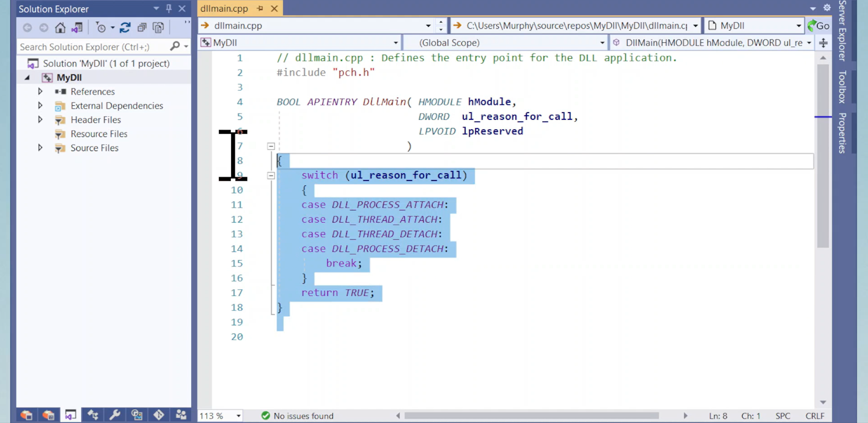The image size is (868, 423).
Task: Click the Sync with Active Document refresh icon
Action: click(125, 27)
